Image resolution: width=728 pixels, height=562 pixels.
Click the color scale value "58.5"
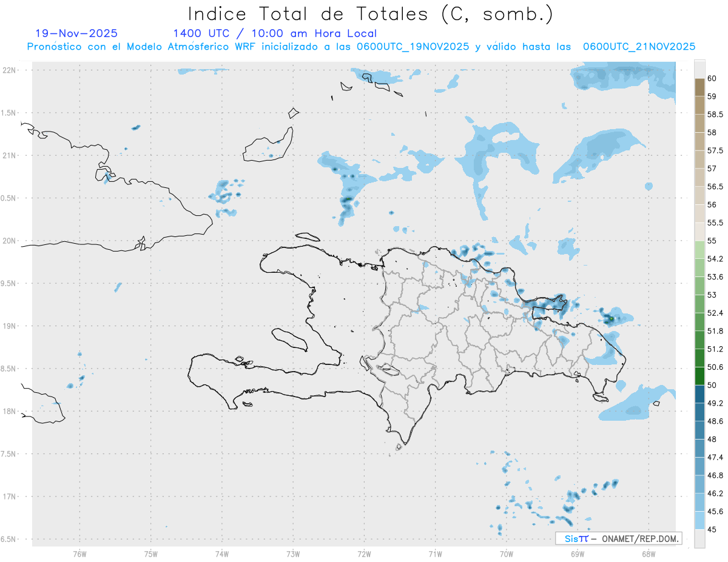[715, 115]
